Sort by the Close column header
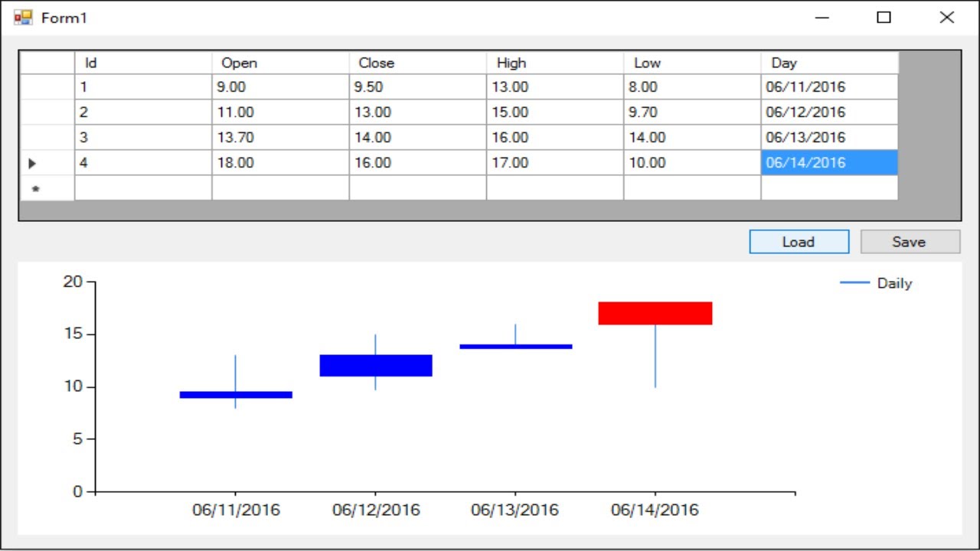980x551 pixels. click(418, 63)
